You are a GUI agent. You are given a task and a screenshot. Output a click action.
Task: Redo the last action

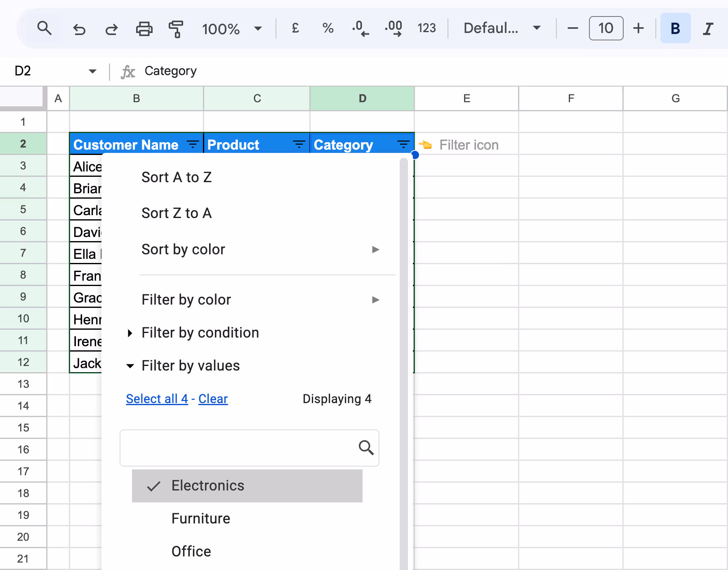pos(111,28)
